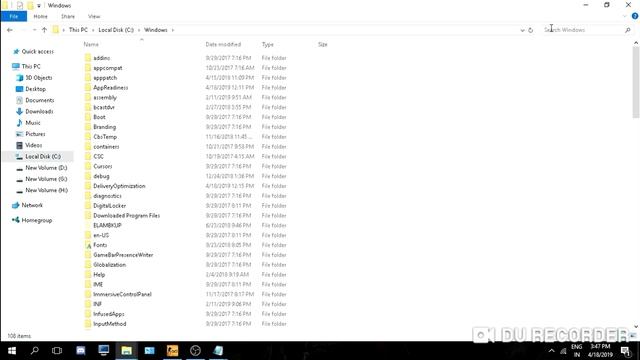640x360 pixels.
Task: Select the Branding folder icon
Action: tap(88, 127)
